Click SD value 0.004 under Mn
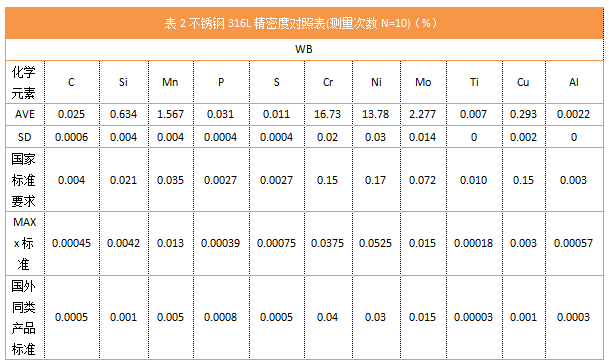Screen dimensions: 609x363 [x=170, y=137]
